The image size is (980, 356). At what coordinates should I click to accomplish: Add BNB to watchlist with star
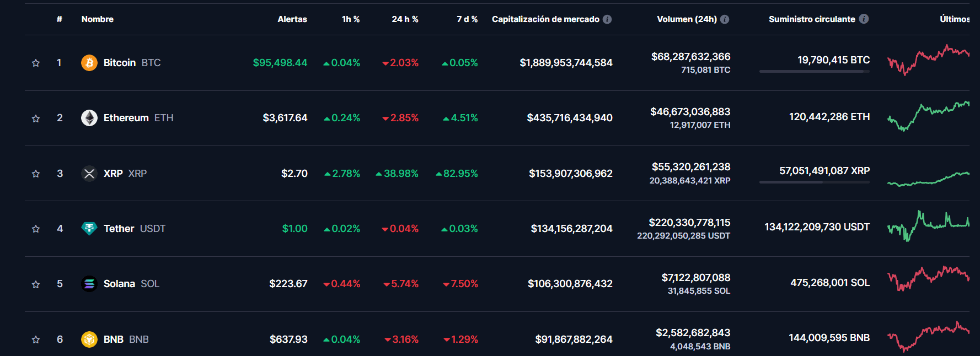pyautogui.click(x=36, y=339)
